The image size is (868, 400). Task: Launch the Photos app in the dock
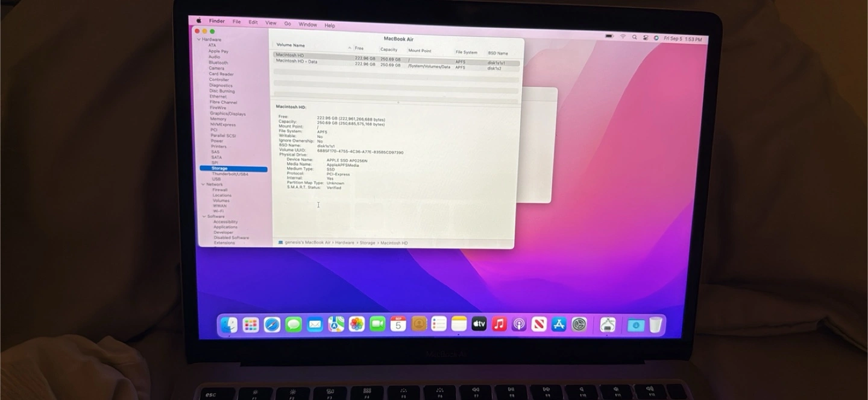pyautogui.click(x=357, y=324)
